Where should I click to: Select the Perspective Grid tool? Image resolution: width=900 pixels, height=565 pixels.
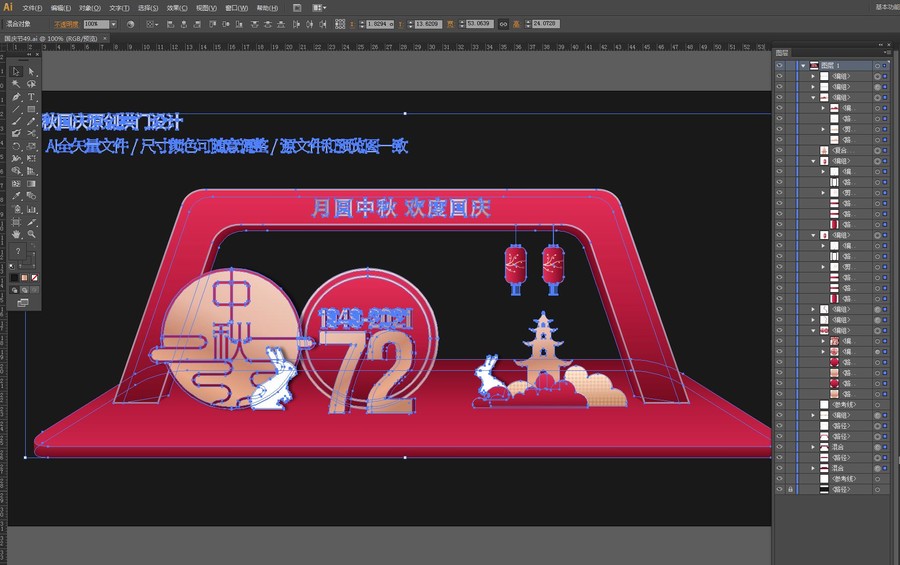tap(31, 171)
